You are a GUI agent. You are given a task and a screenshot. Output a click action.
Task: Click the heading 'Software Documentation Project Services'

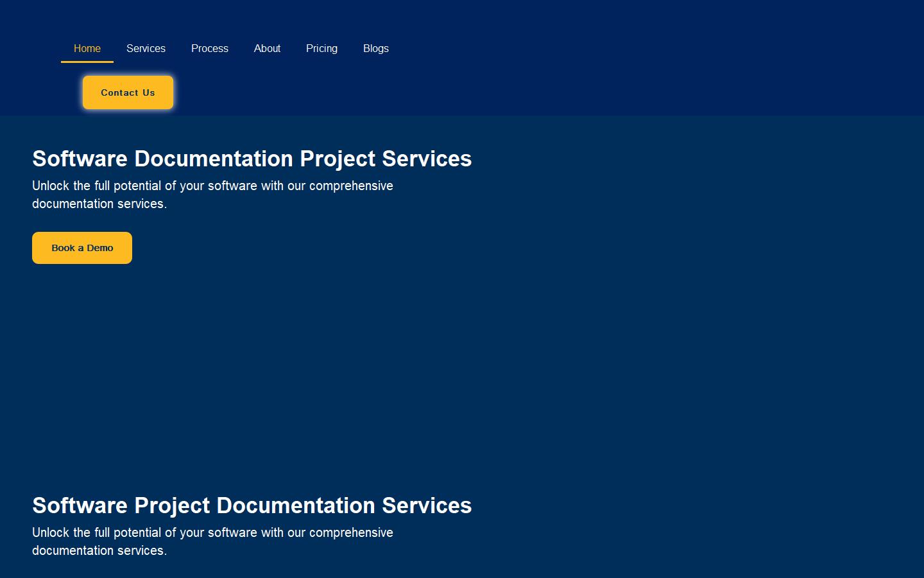(x=252, y=159)
